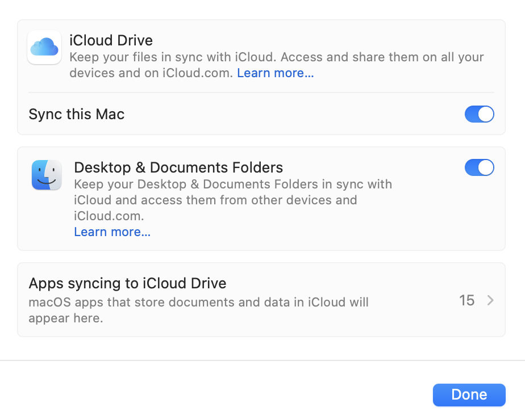Select the Sync this Mac label
The width and height of the screenshot is (525, 420).
[77, 114]
